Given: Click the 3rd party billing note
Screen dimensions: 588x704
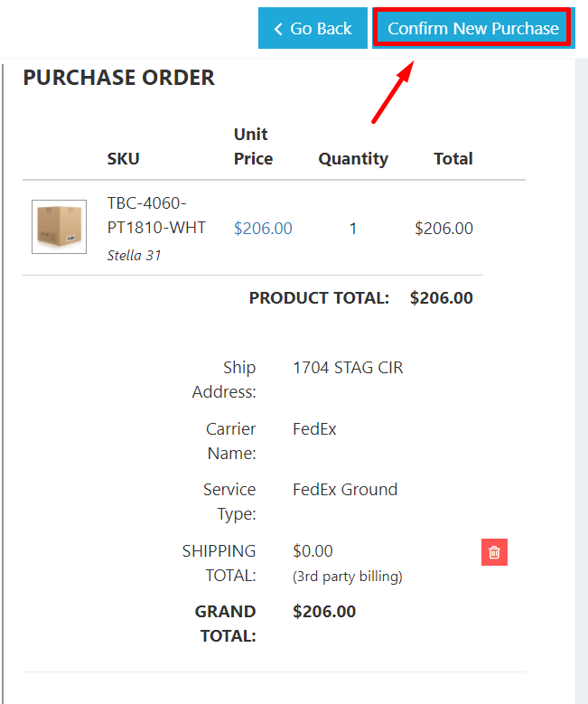Looking at the screenshot, I should [x=348, y=576].
